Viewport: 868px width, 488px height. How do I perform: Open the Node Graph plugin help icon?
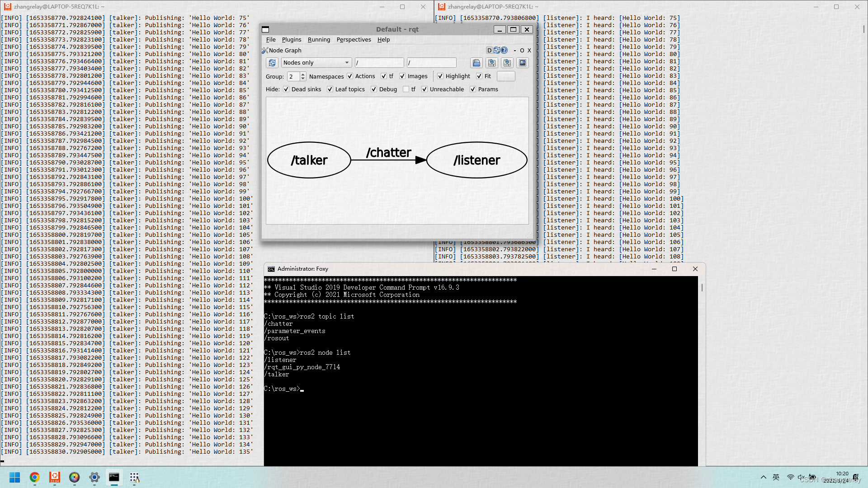(504, 50)
